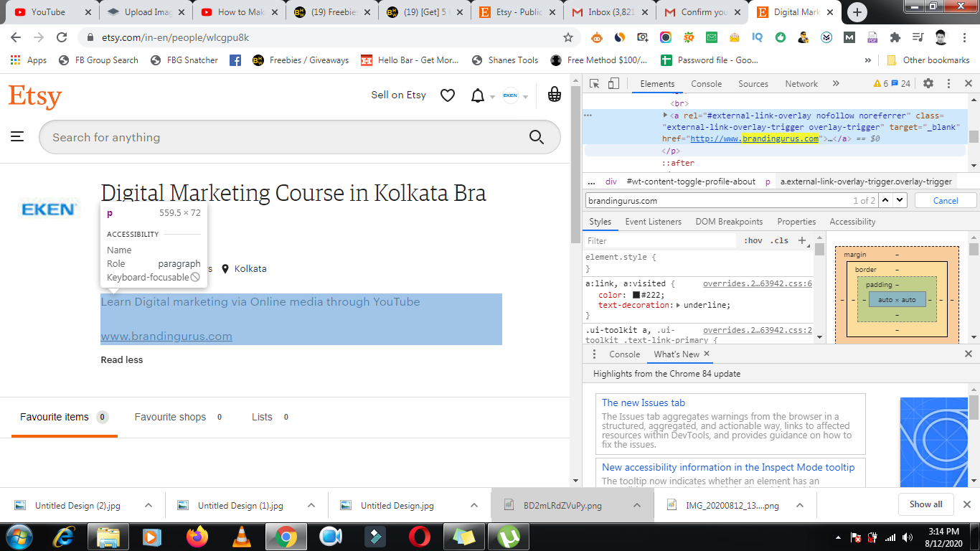Open the Chrome extensions puzzle icon
Image resolution: width=980 pixels, height=551 pixels.
(895, 37)
